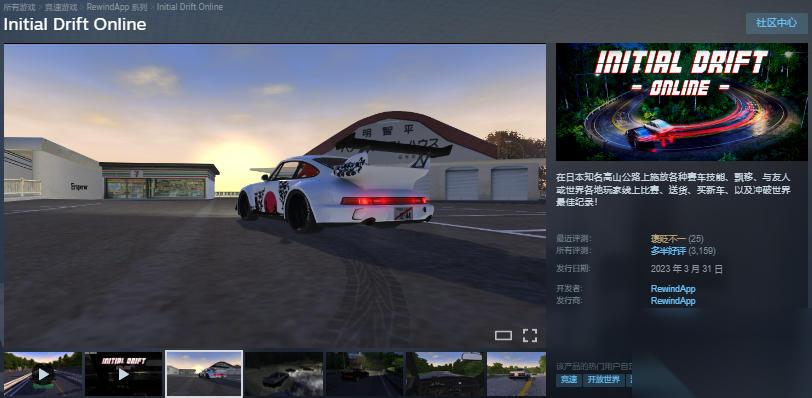812x398 pixels.
Task: Click the Initial Drift Online header image
Action: pyautogui.click(x=682, y=102)
